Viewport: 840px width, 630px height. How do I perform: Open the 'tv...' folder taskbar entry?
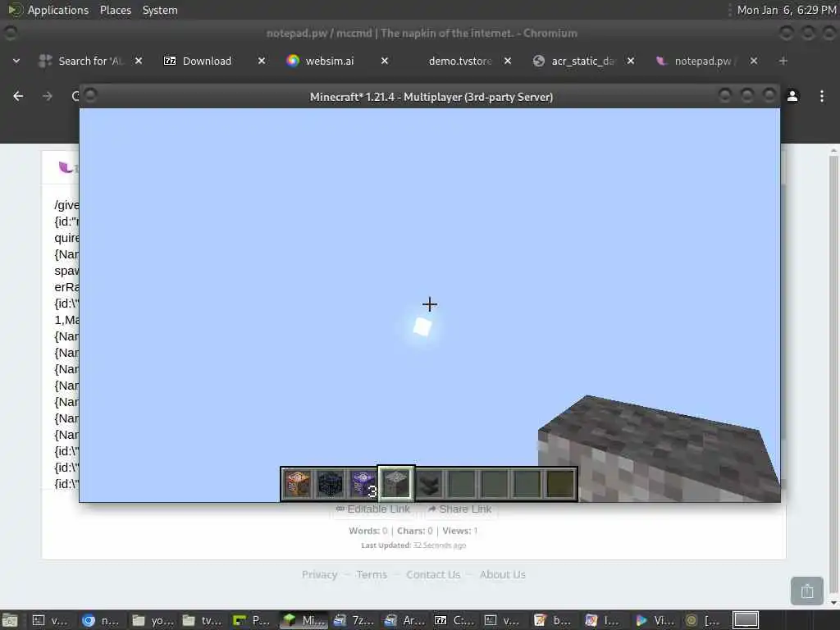pos(202,620)
